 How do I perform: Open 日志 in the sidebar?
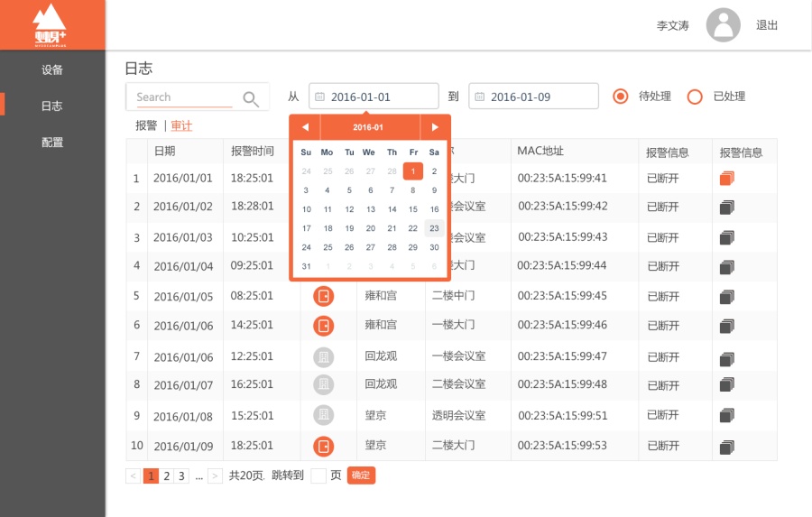point(51,106)
